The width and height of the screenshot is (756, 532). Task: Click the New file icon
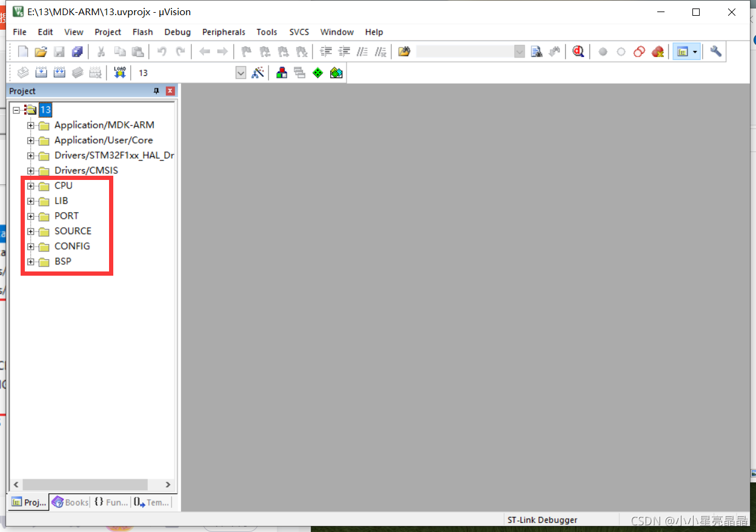[x=23, y=52]
